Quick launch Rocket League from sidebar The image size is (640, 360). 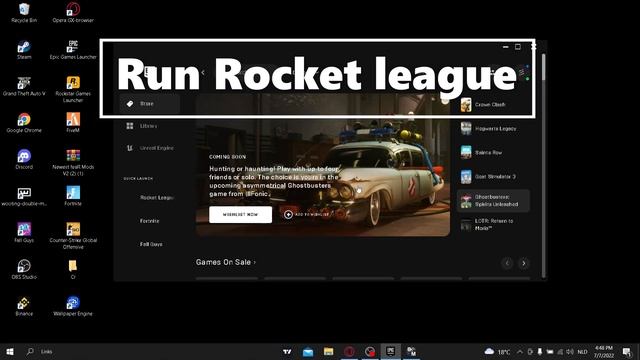pyautogui.click(x=156, y=198)
